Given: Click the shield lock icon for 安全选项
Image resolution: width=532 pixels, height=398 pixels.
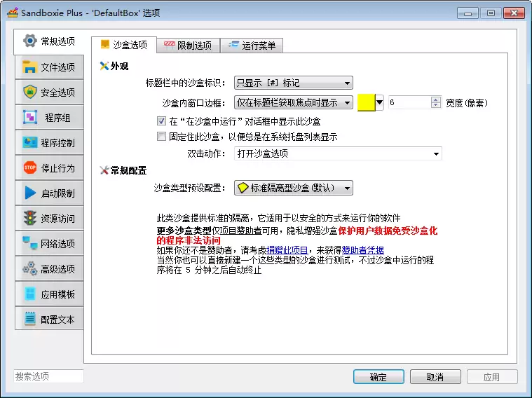Looking at the screenshot, I should [x=30, y=92].
